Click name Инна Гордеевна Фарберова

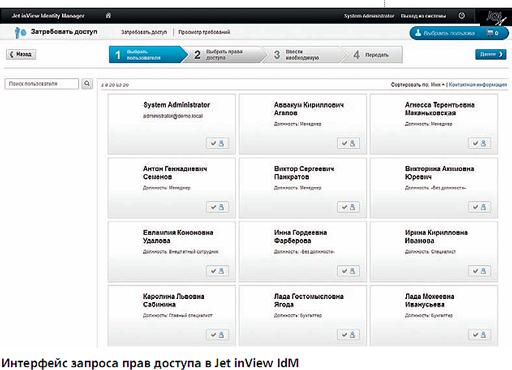300,236
